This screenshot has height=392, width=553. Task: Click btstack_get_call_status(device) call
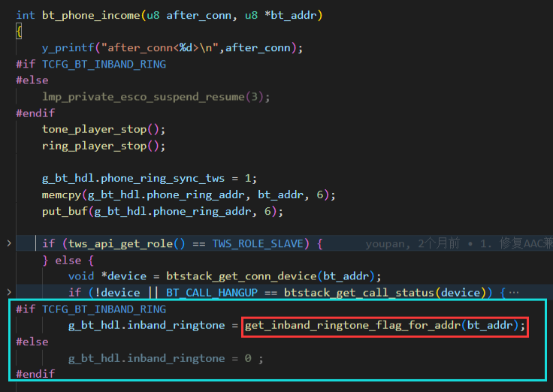[x=388, y=293]
